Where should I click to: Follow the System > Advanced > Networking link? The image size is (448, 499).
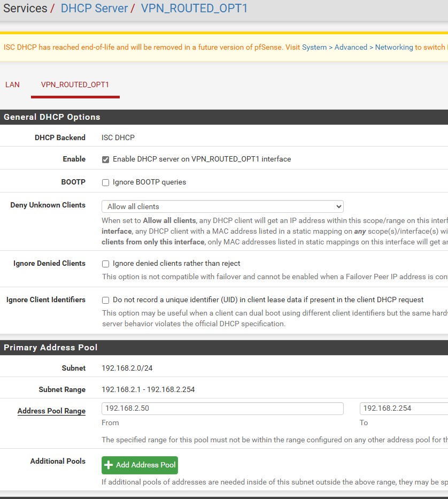click(x=357, y=47)
